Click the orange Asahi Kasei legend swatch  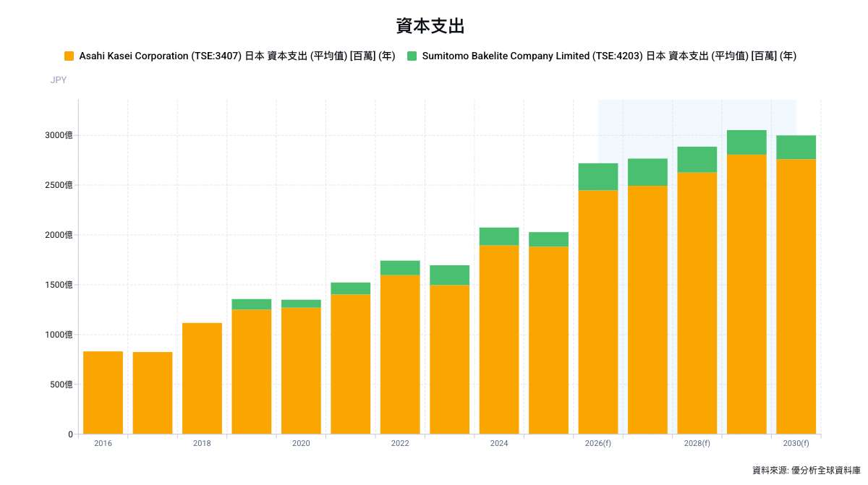point(69,56)
